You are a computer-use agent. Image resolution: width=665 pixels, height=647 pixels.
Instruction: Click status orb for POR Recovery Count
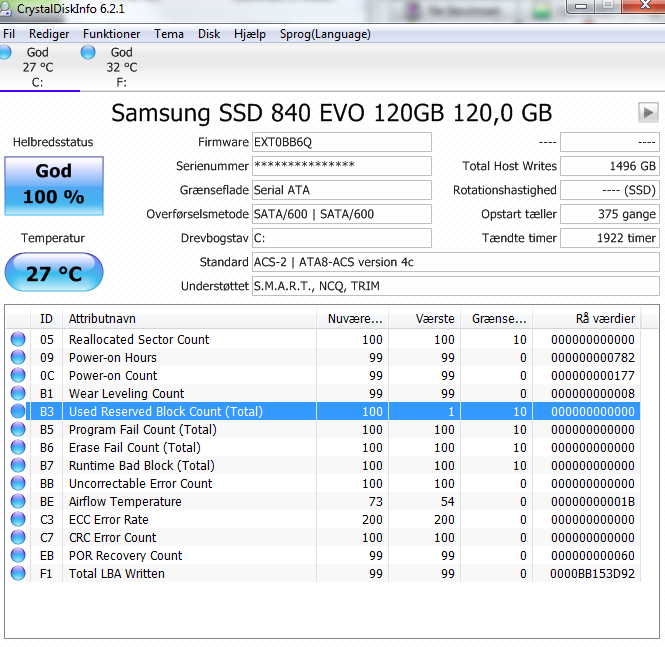click(18, 555)
